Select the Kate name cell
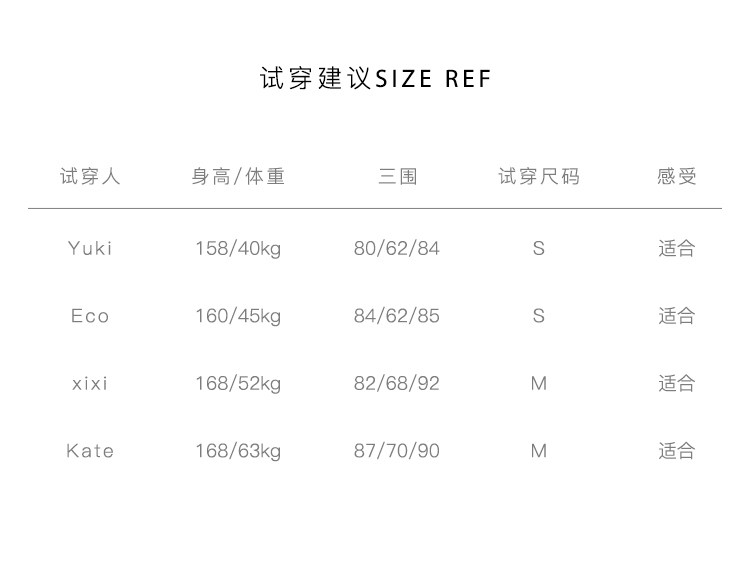The height and width of the screenshot is (565, 750). coord(90,451)
